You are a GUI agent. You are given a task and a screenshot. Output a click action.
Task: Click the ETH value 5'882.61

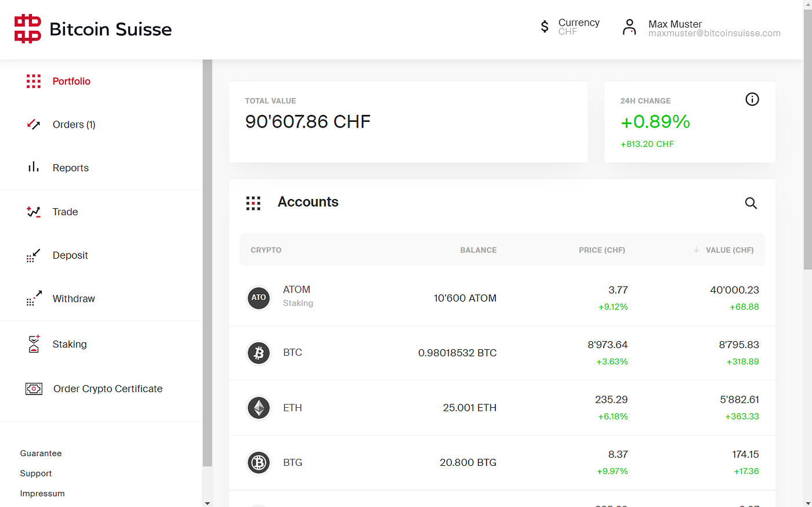point(739,400)
